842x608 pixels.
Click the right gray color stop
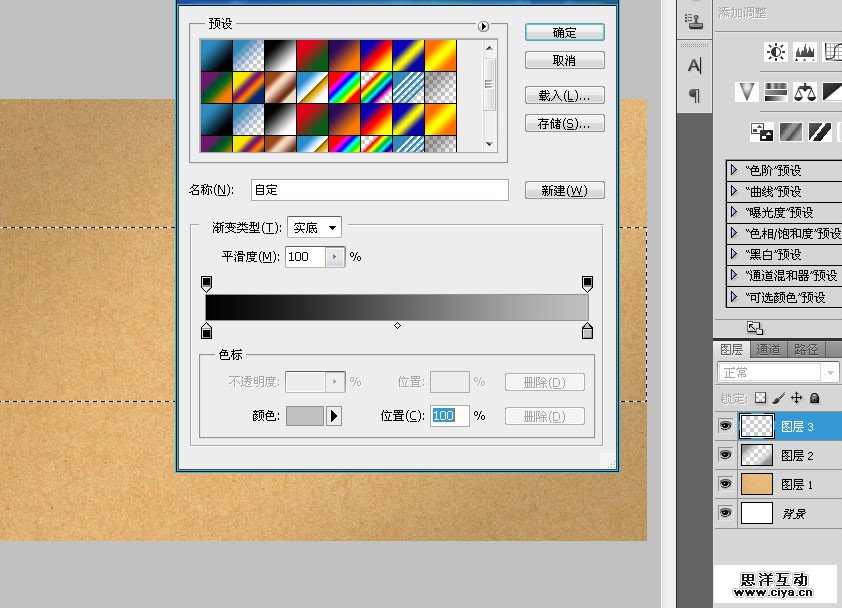[587, 332]
